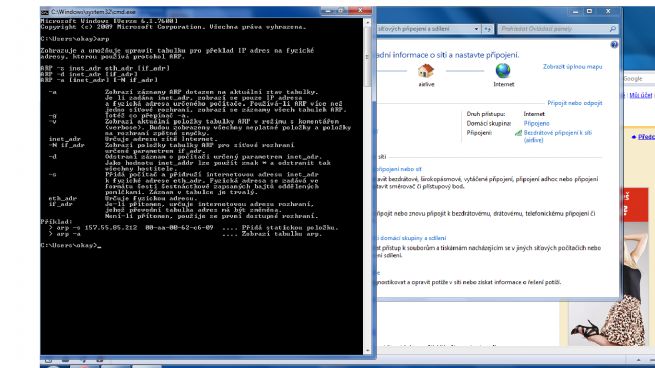This screenshot has width=655, height=368.
Task: Click the cmd.exe title bar icon
Action: click(45, 12)
